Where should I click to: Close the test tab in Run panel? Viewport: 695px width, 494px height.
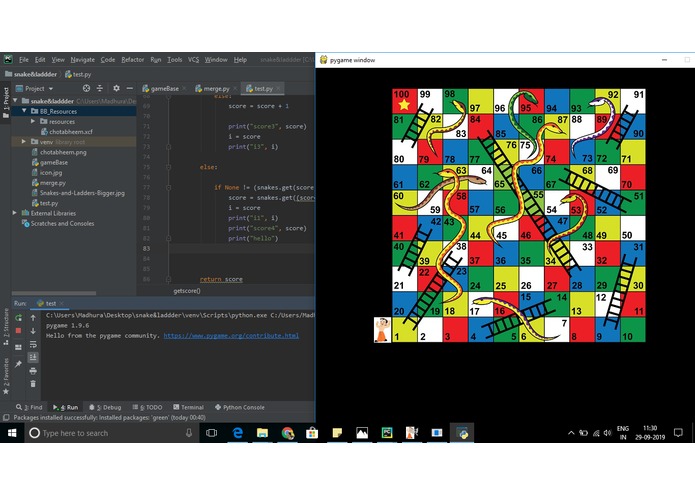(x=62, y=303)
